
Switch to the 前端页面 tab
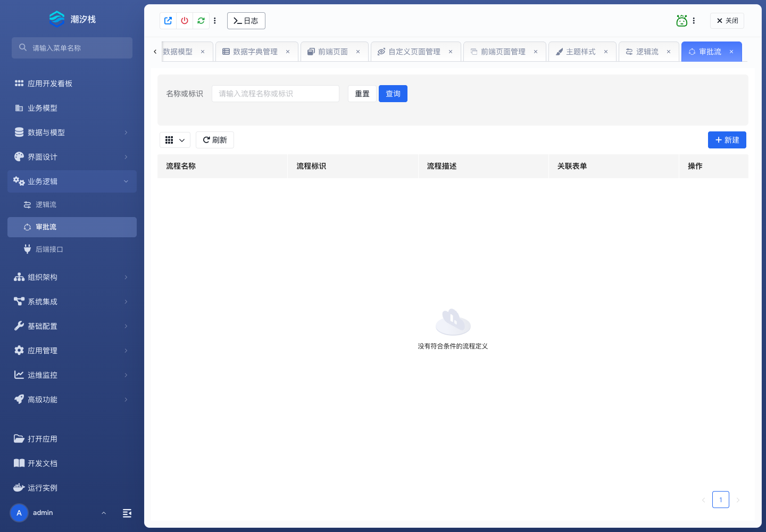[x=333, y=52]
